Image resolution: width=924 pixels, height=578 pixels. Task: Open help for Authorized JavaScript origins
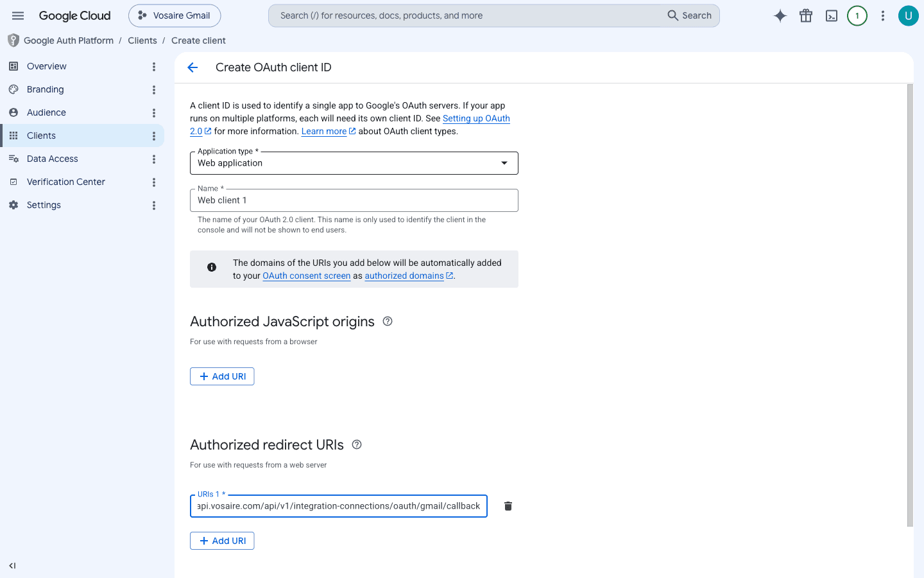point(388,321)
